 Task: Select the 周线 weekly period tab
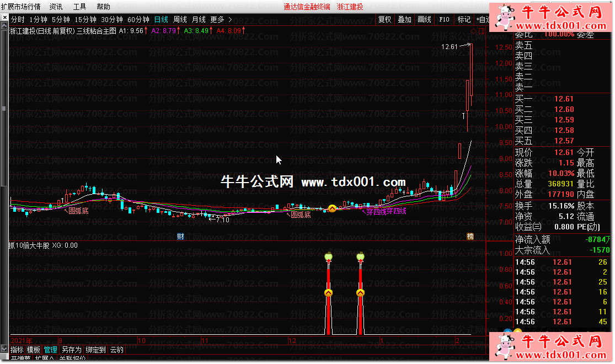point(180,20)
